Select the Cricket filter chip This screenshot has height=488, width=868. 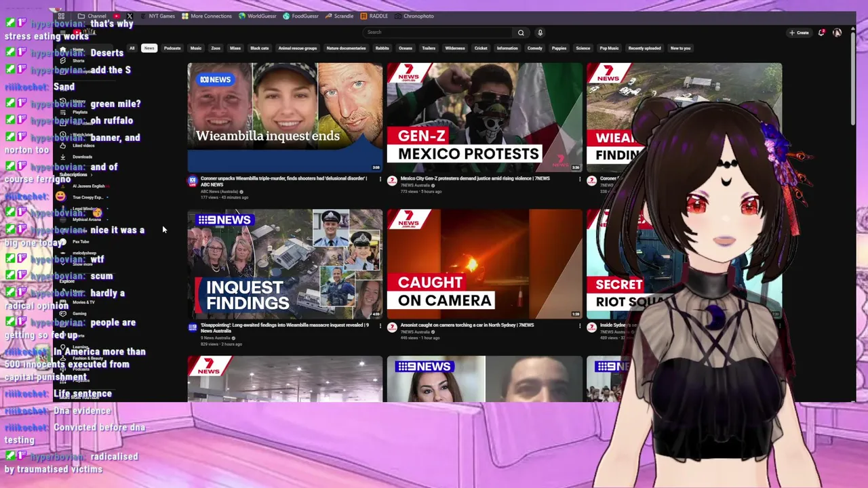point(481,48)
